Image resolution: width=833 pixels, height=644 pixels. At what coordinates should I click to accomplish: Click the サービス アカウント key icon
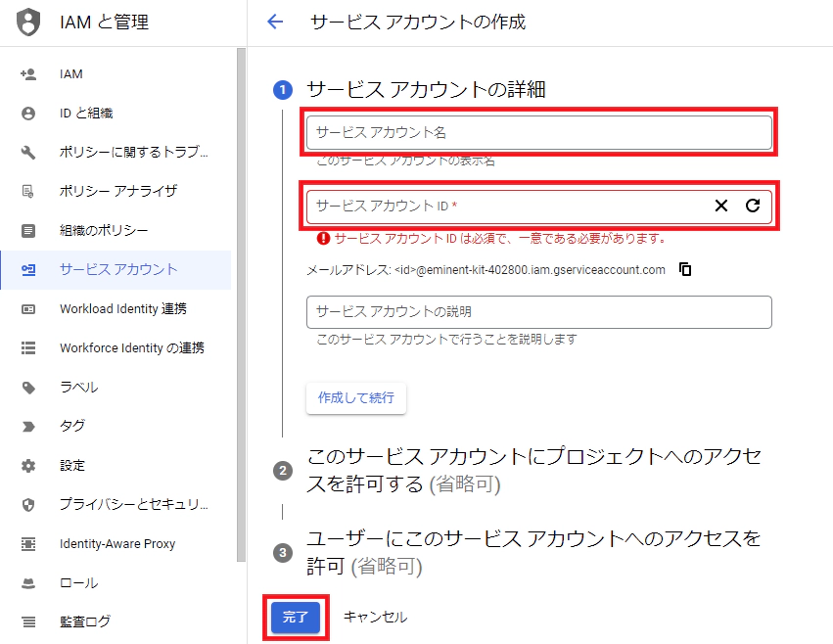28,270
